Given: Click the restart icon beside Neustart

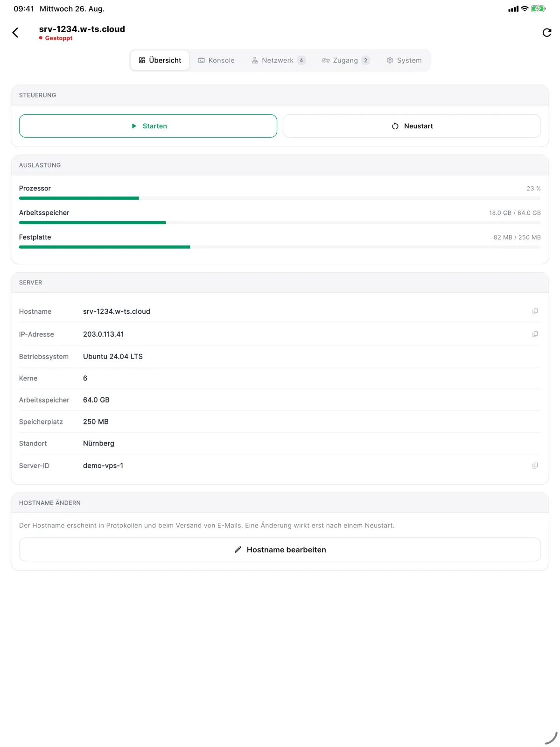Looking at the screenshot, I should click(395, 126).
